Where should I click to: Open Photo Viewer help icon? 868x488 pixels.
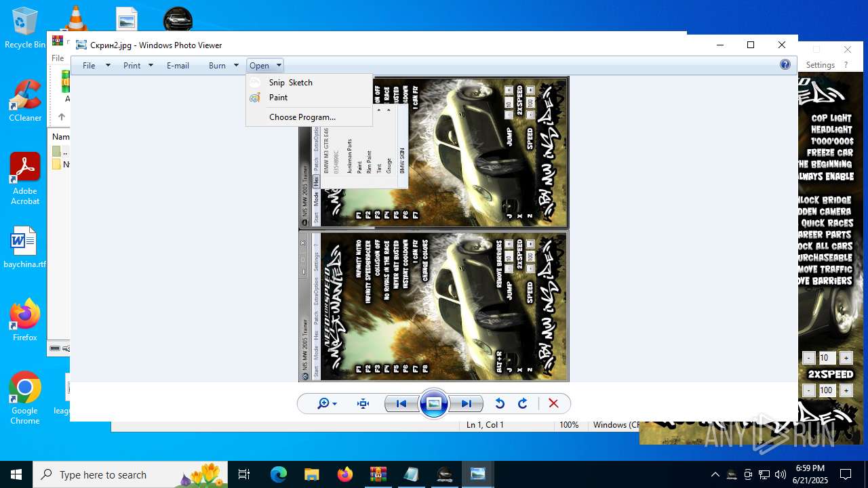(785, 65)
